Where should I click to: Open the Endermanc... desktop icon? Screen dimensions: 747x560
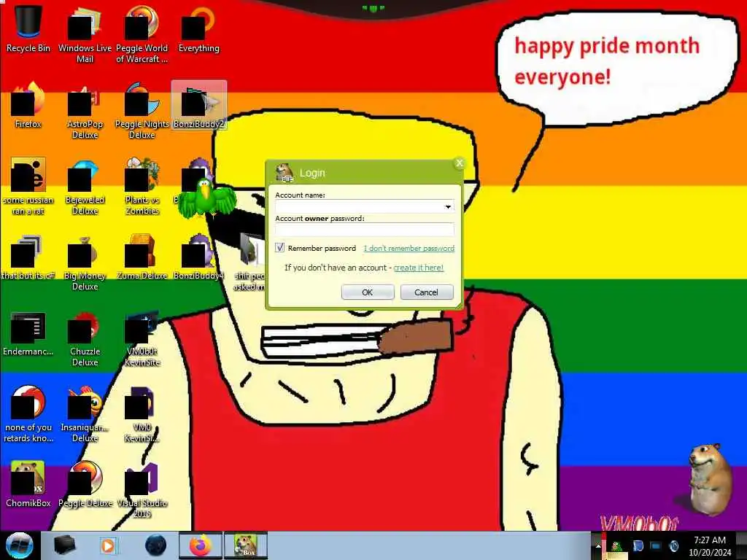(28, 333)
